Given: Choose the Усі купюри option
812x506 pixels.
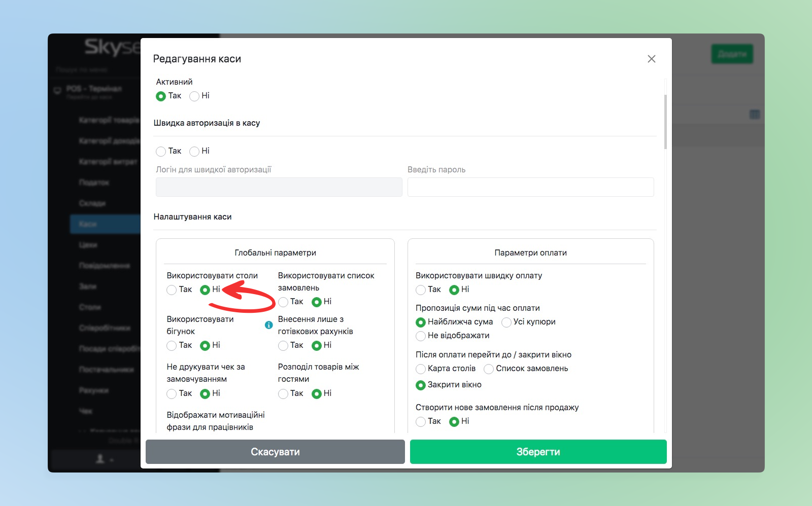Looking at the screenshot, I should click(x=506, y=322).
